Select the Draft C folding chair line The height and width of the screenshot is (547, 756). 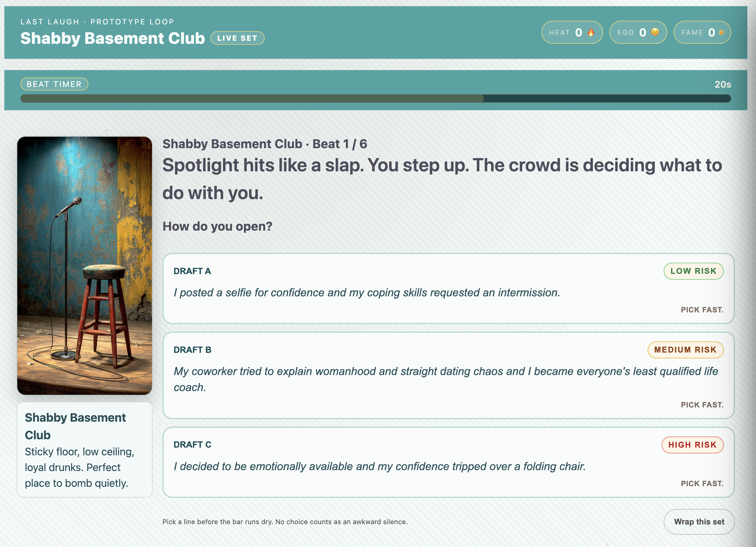(x=379, y=466)
